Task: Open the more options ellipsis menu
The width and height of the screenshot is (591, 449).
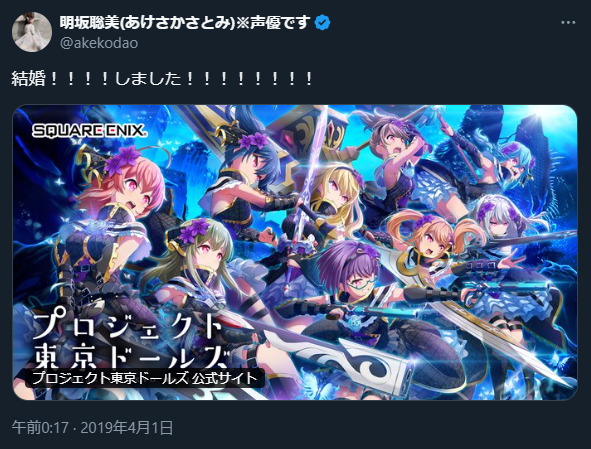Action: [x=568, y=23]
